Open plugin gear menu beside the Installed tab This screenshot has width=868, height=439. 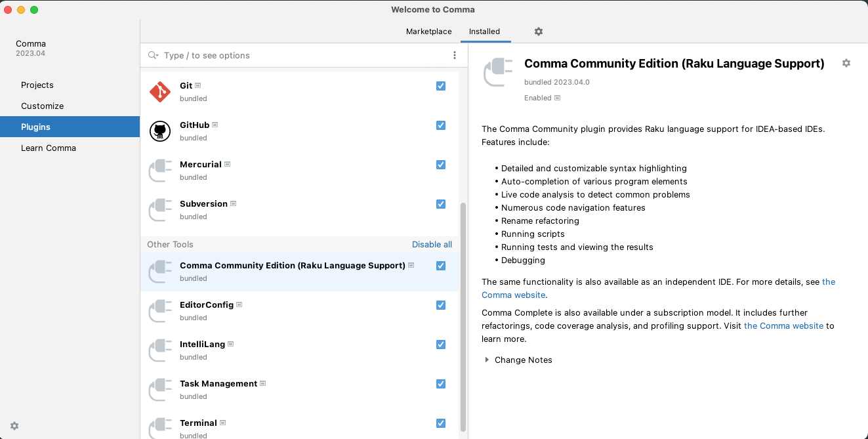pyautogui.click(x=539, y=31)
